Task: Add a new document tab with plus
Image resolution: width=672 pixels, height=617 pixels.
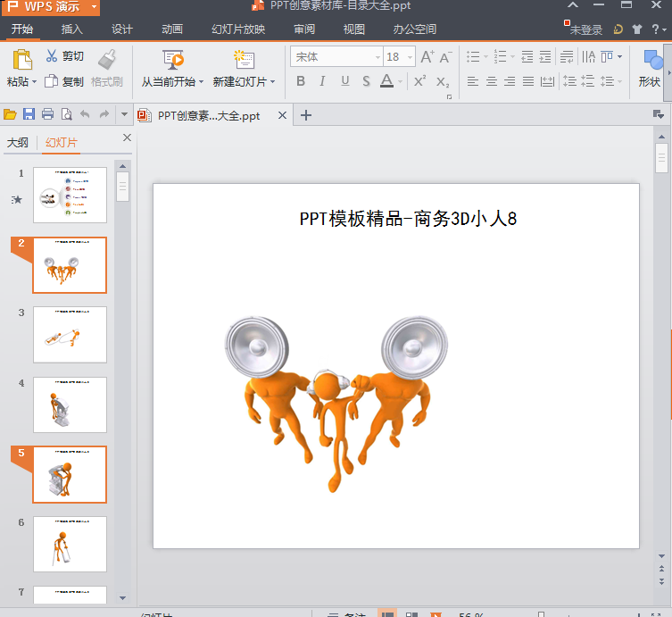Action: pos(305,115)
